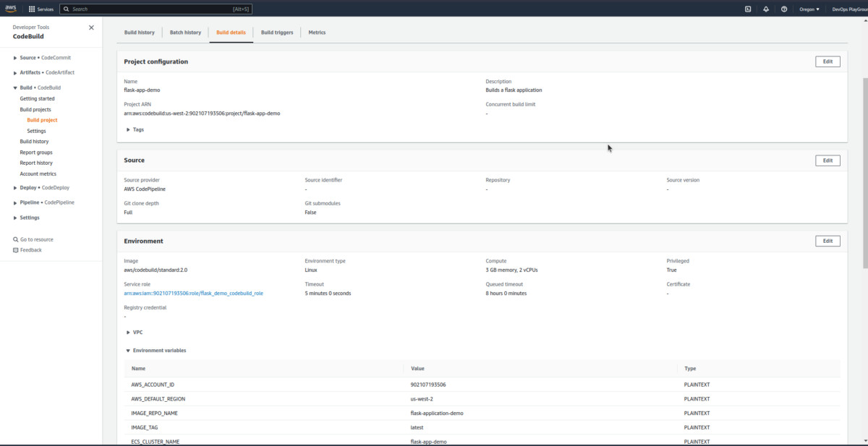
Task: Expand the VPC section
Action: point(129,333)
